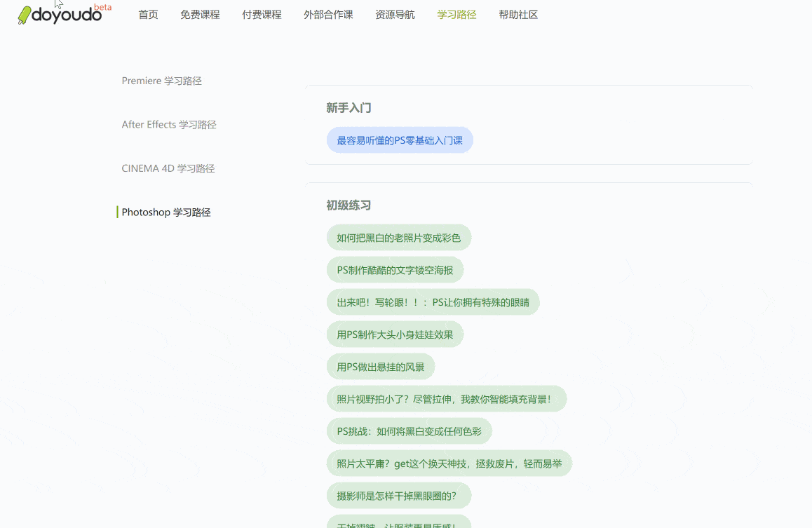This screenshot has height=528, width=812.
Task: Open the CINEMA 4D 学习路径 sidebar entry
Action: (168, 168)
